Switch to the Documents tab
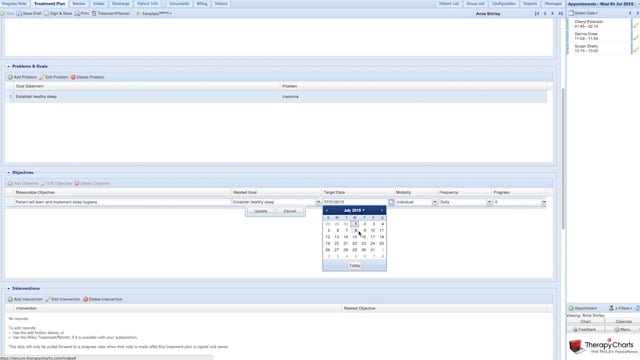Viewport: 640px width, 360px height. click(179, 4)
